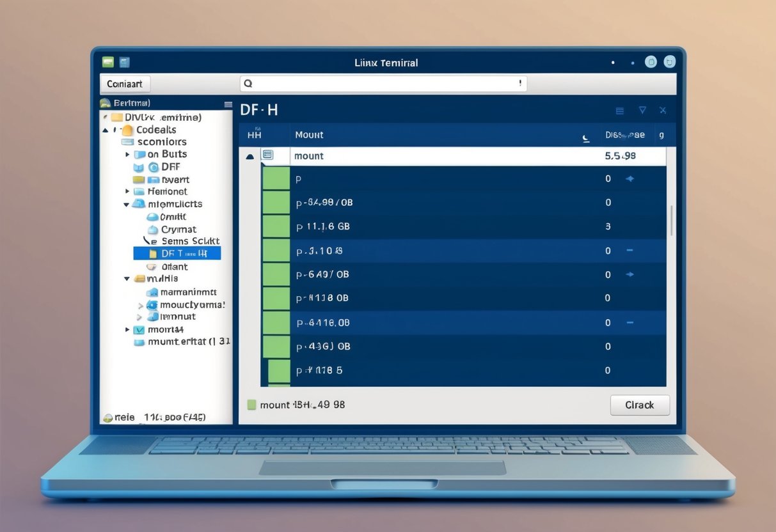Select the highlighted 'DF T' tree item

tap(177, 253)
